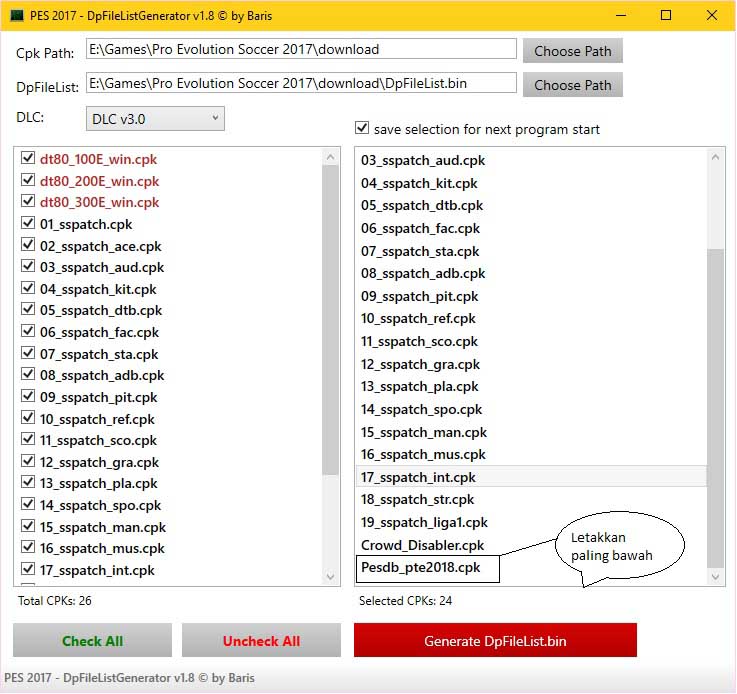Toggle the 04_sspatch_kit.cpk checkbox in left list
The width and height of the screenshot is (737, 694).
coord(28,288)
